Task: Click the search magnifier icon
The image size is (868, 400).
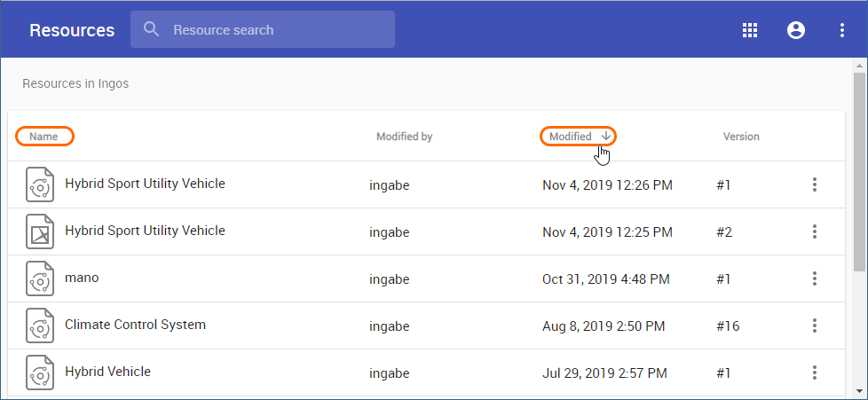Action: tap(152, 29)
